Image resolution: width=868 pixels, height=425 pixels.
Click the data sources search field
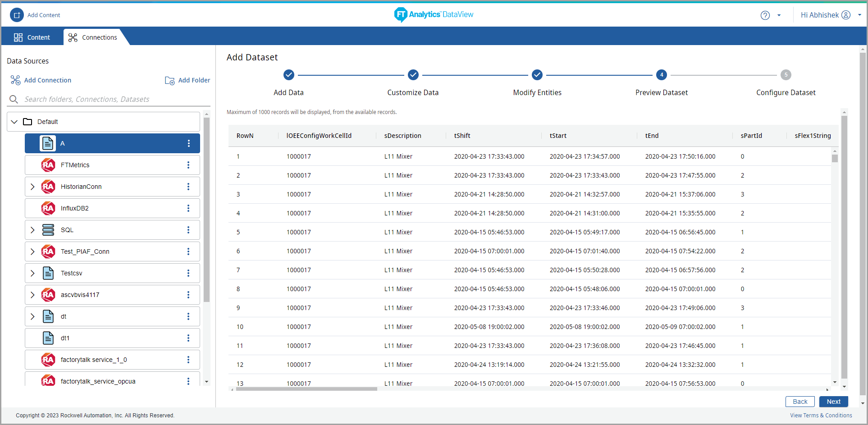pos(108,99)
